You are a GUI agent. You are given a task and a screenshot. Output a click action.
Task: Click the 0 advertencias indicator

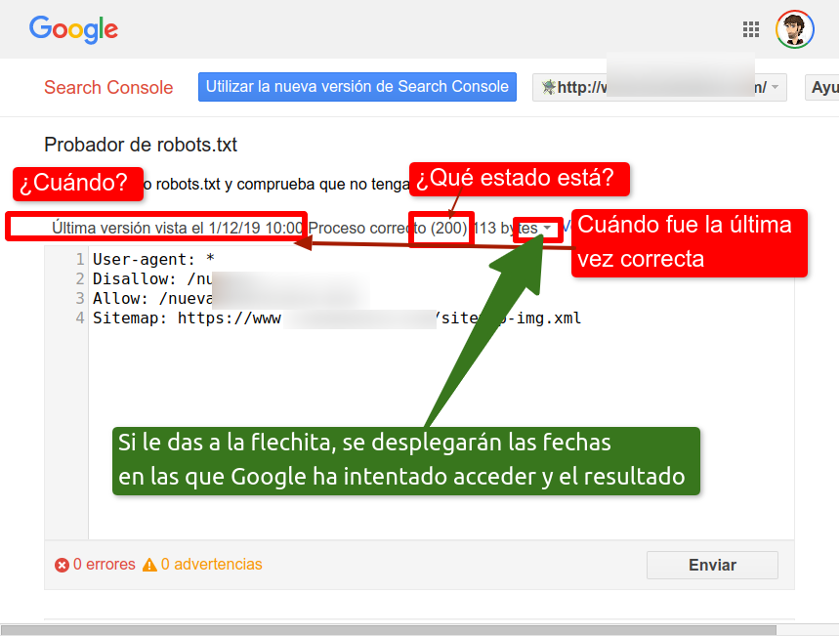coord(202,565)
